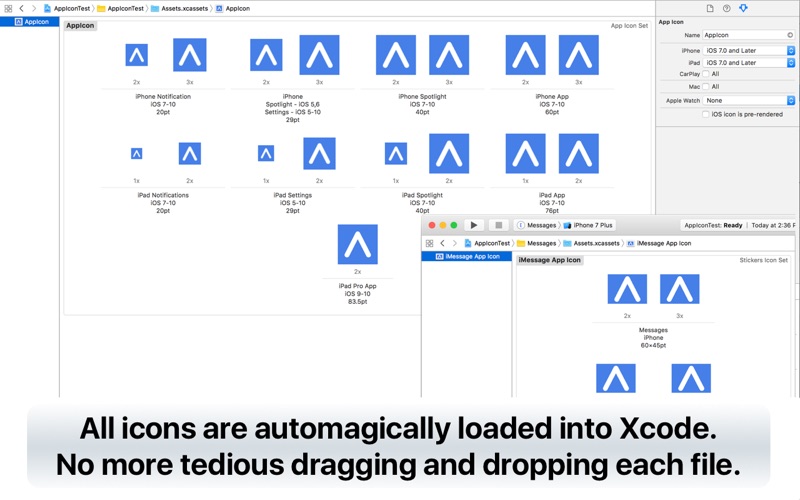Click Messages folder in second window jump bar
The width and height of the screenshot is (800, 500).
tap(537, 243)
